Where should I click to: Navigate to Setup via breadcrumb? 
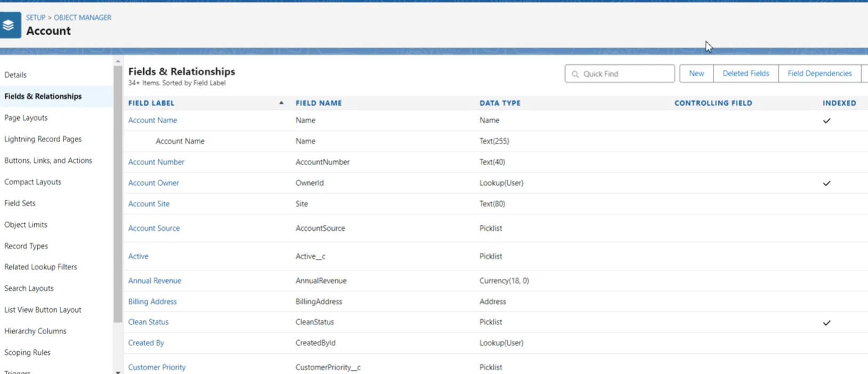(36, 18)
